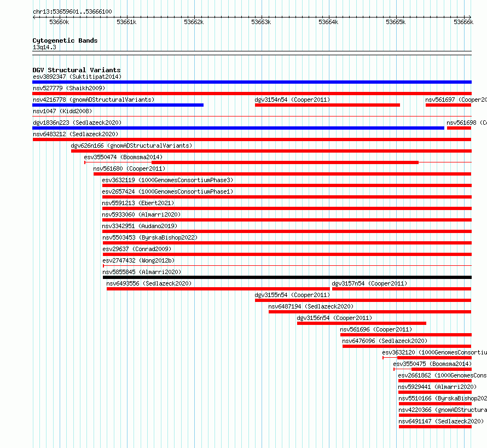
Task: Click the red dgv3154n54 variant bar
Action: point(327,105)
